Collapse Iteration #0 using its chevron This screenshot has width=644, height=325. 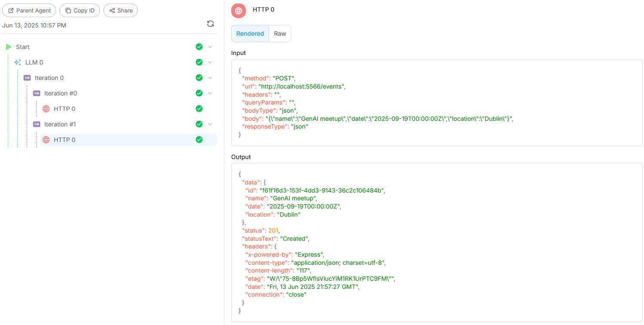[210, 93]
